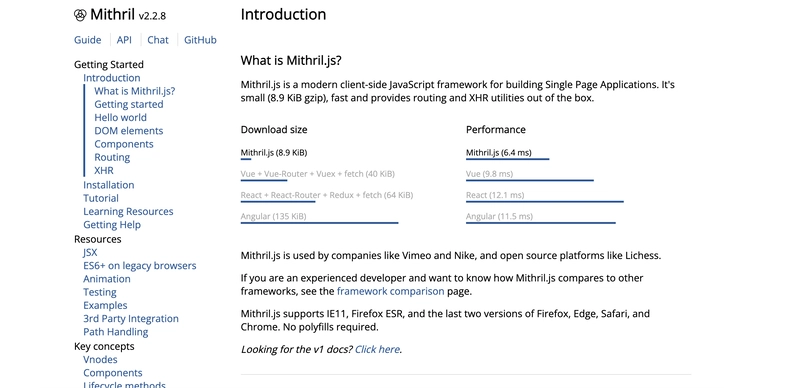Select Introduction in the sidebar

[112, 78]
